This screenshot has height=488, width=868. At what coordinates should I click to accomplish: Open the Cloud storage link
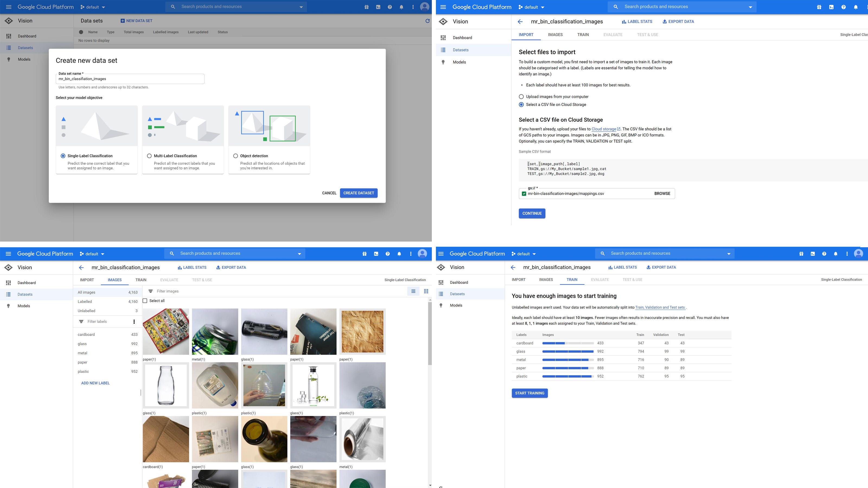tap(604, 129)
